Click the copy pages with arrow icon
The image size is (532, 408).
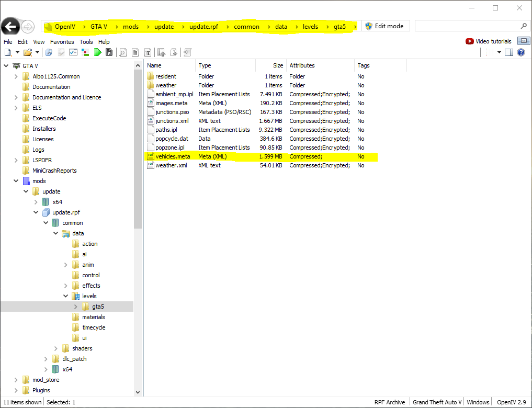point(173,52)
